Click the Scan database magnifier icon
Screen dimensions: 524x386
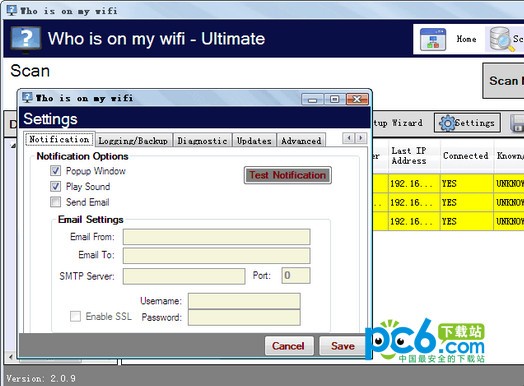[501, 39]
